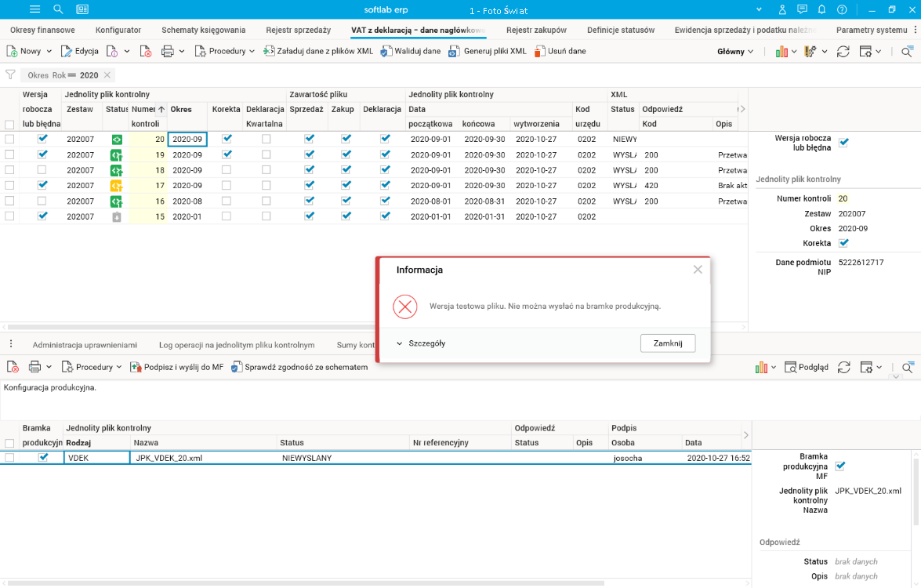Viewport: 921px width, 588px height.
Task: Refresh the lower table
Action: pos(843,367)
